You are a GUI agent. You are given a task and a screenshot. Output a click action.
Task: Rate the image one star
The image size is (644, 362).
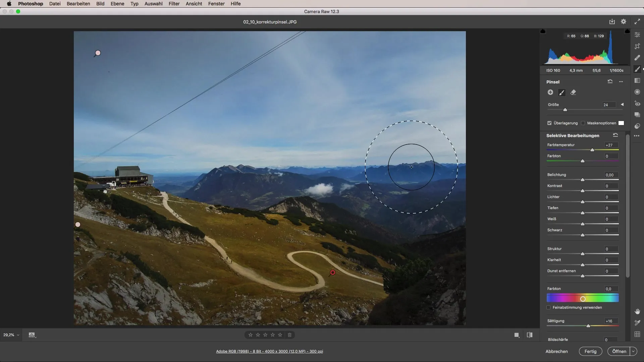(251, 335)
